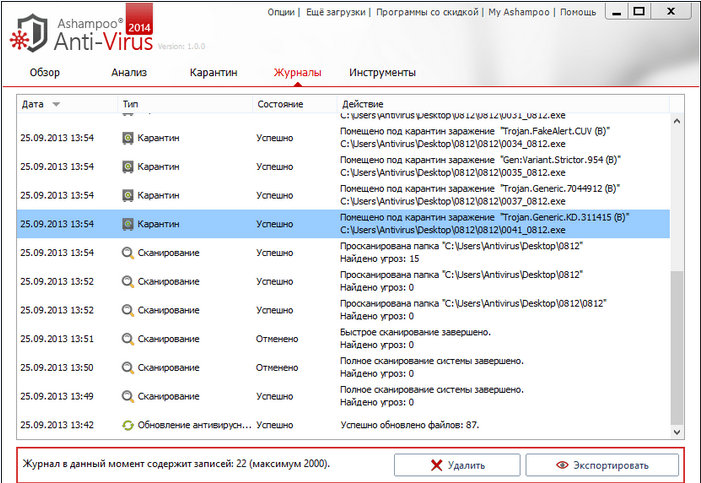Screen dimensions: 701x483
Task: Delete log entries with Удалить button
Action: click(x=457, y=466)
